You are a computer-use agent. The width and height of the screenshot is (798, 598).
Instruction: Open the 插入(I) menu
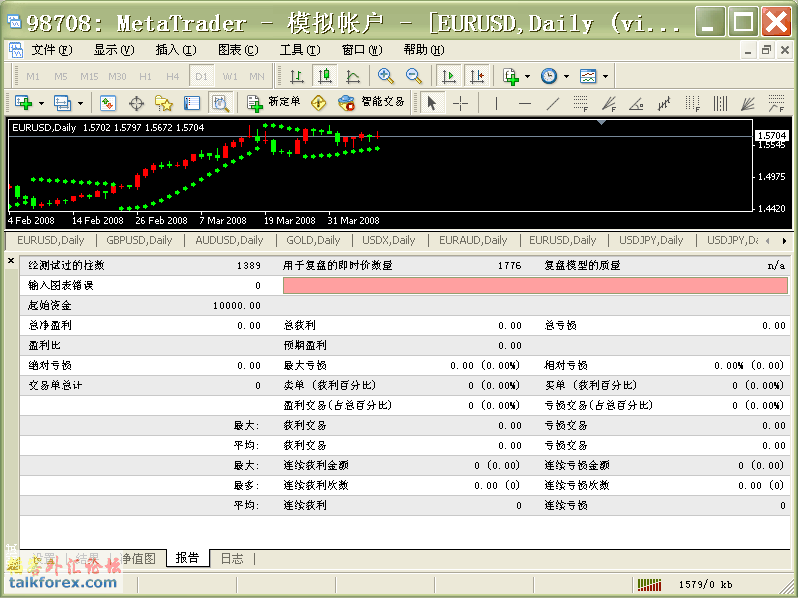pyautogui.click(x=176, y=50)
